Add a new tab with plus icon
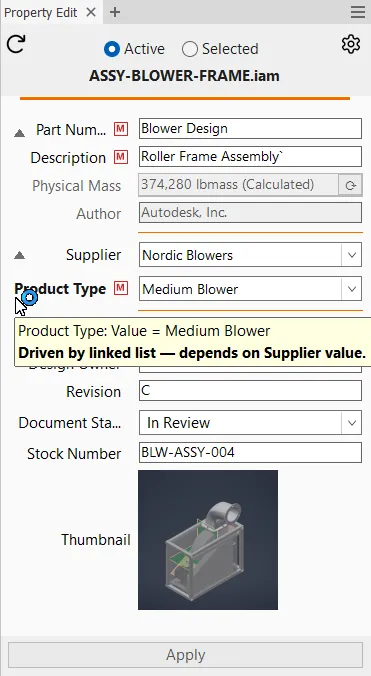Screen dimensions: 371x676 (115, 12)
